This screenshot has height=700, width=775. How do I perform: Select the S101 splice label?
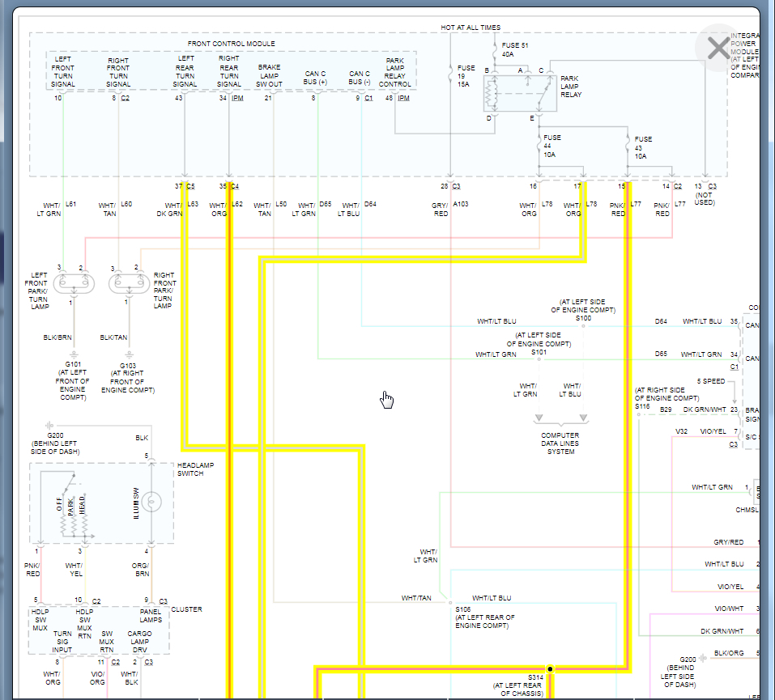click(539, 352)
